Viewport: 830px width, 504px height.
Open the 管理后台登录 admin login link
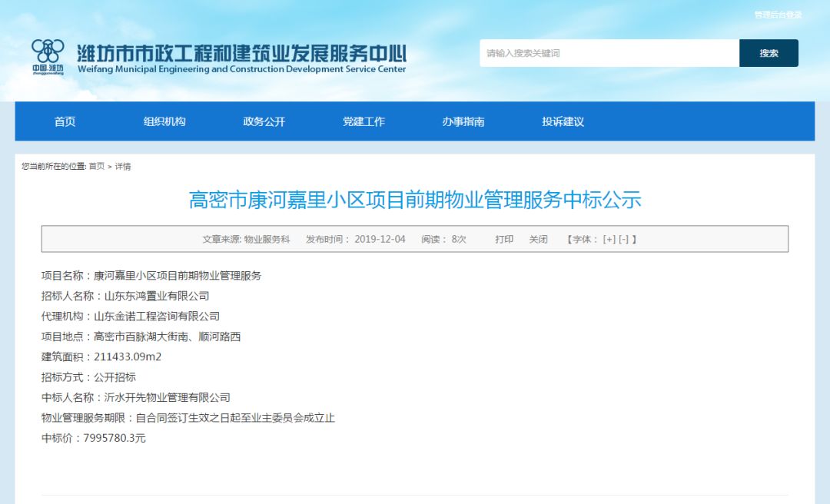point(778,15)
